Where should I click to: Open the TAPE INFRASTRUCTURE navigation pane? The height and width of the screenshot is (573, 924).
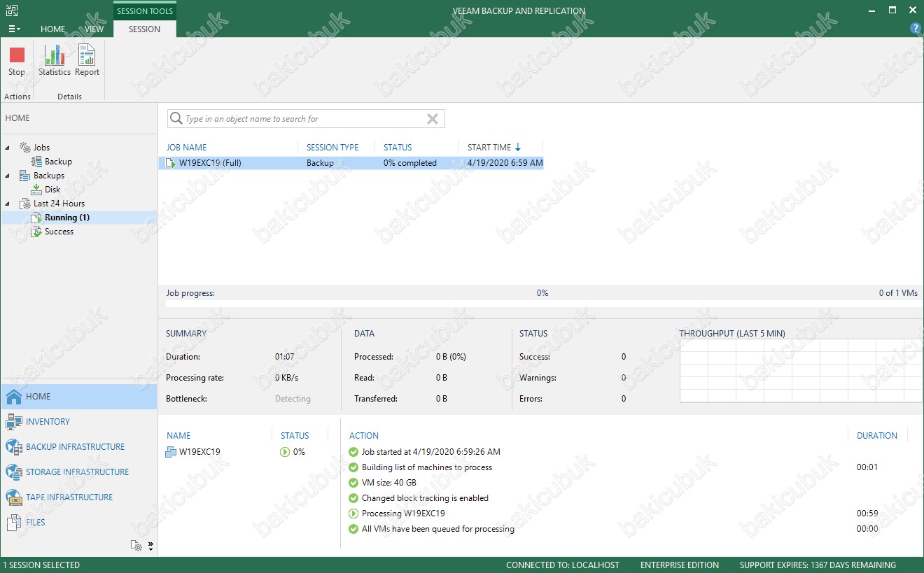click(78, 497)
